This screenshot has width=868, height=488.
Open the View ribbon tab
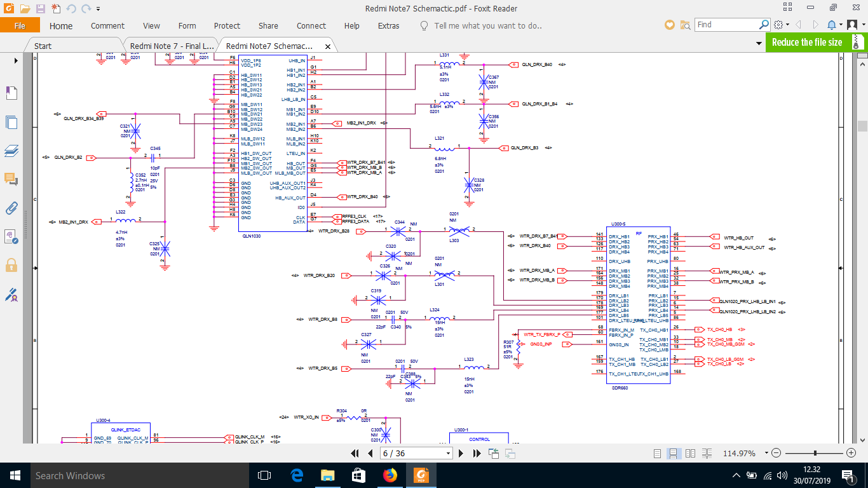pos(151,26)
